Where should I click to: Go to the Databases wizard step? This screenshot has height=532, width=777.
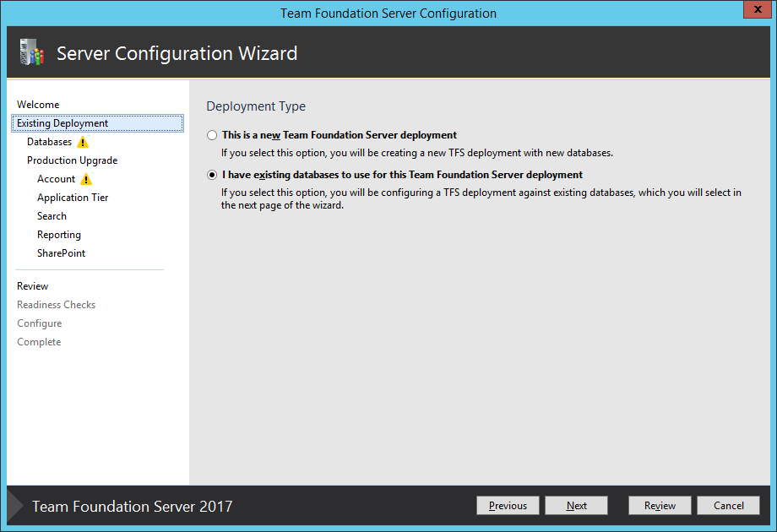(x=50, y=142)
